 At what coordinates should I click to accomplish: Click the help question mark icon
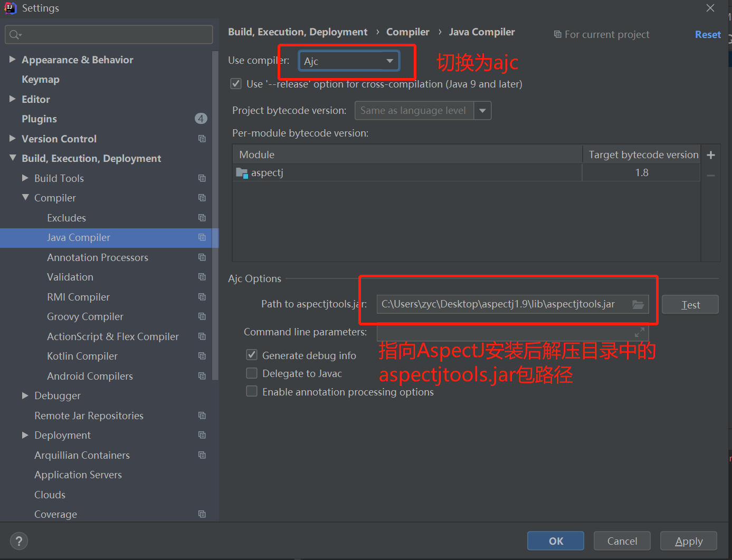(19, 541)
